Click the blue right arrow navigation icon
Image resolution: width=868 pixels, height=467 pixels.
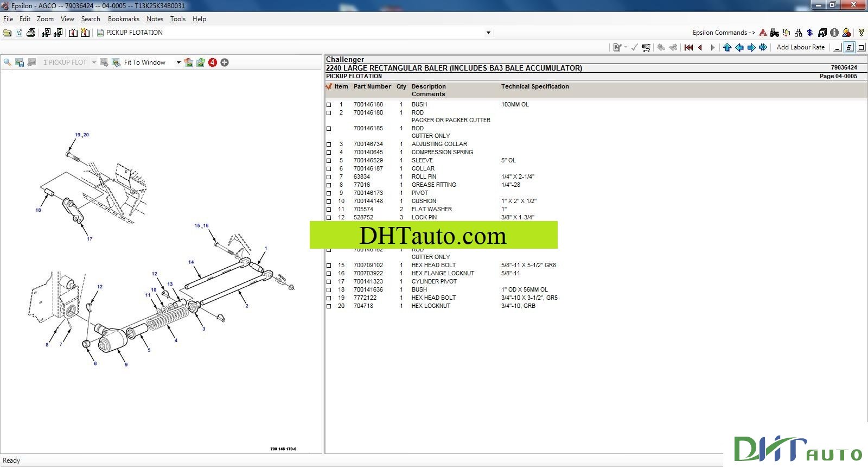point(751,48)
